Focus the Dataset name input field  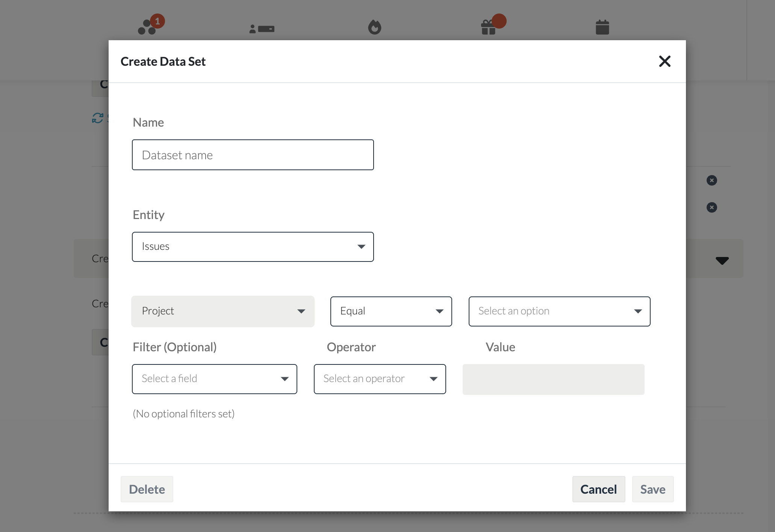(253, 155)
